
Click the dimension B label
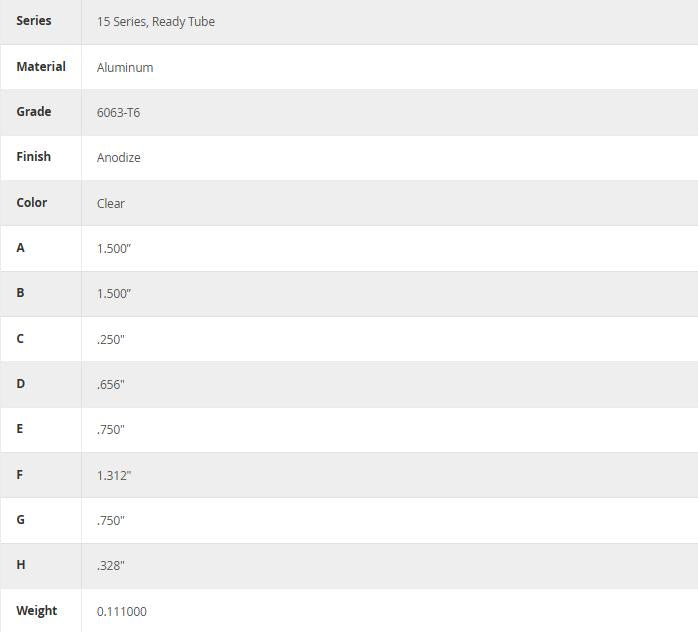point(20,293)
